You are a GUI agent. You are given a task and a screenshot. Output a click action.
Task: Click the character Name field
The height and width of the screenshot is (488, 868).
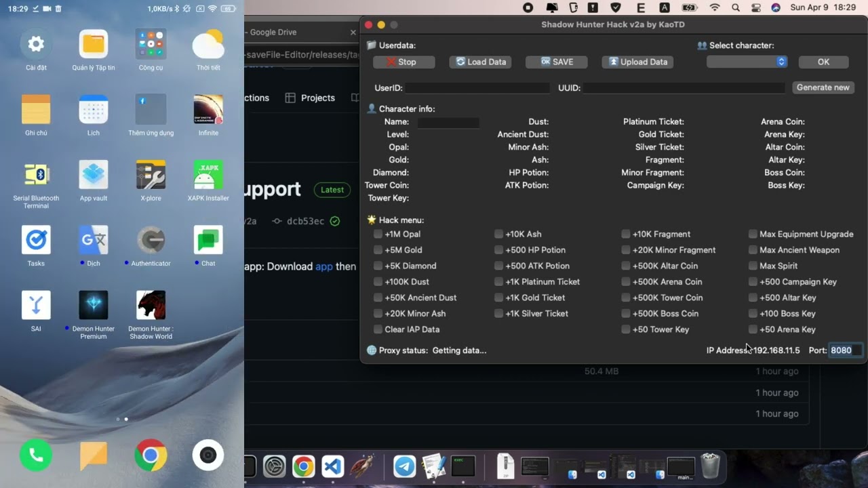point(448,123)
